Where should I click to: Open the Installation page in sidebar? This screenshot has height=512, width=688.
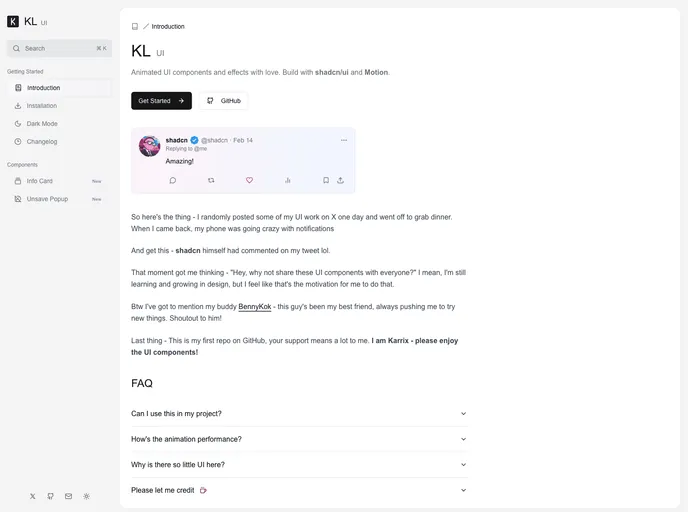pyautogui.click(x=42, y=106)
